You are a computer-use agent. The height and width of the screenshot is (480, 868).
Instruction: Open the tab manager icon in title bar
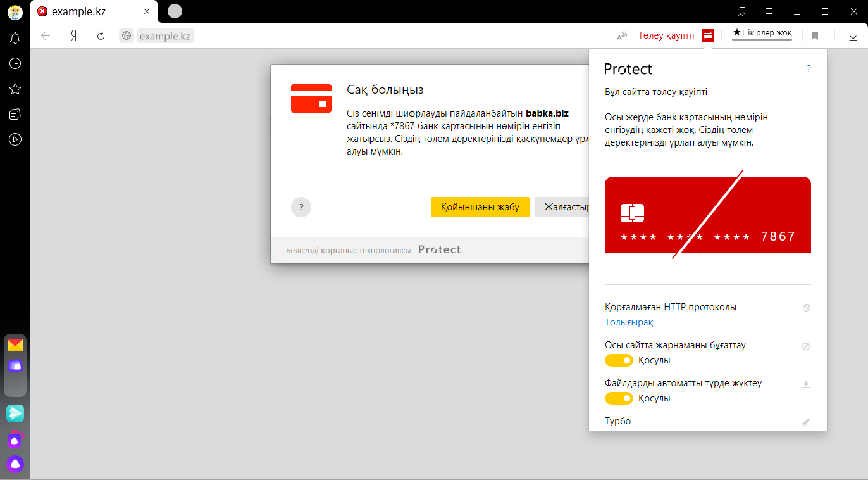coord(741,11)
